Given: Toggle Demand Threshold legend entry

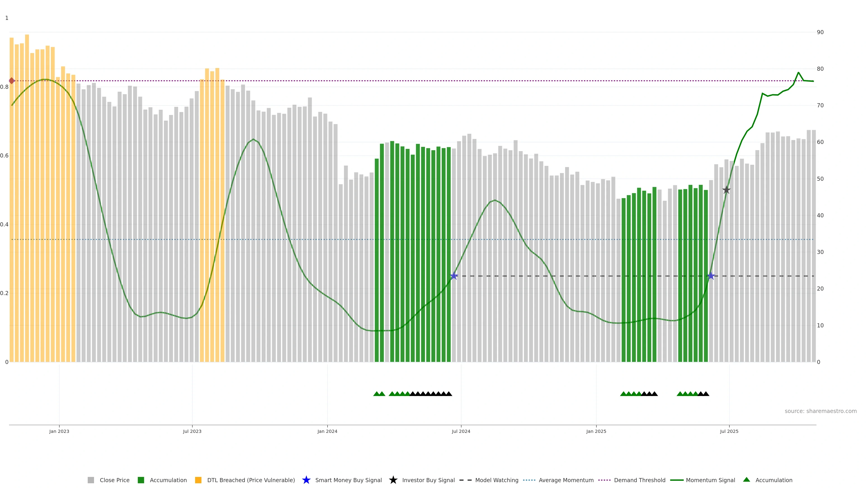Looking at the screenshot, I should click(639, 480).
